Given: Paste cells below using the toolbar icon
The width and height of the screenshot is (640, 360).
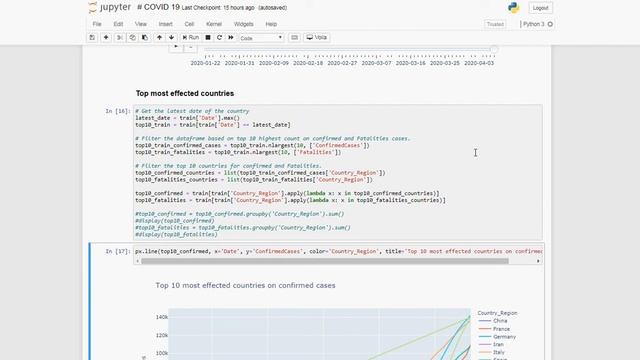Looking at the screenshot, I should pos(145,38).
